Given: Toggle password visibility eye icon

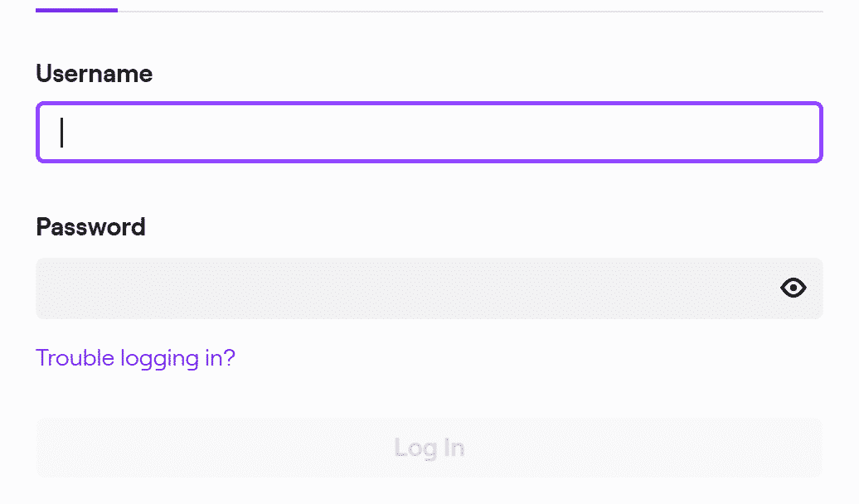Looking at the screenshot, I should pyautogui.click(x=793, y=288).
